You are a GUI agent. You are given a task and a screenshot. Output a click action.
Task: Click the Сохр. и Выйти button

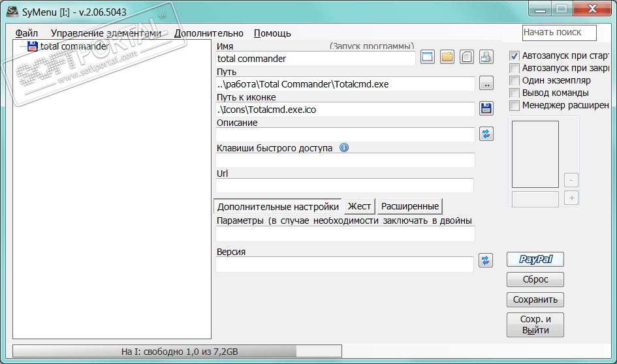click(x=535, y=325)
